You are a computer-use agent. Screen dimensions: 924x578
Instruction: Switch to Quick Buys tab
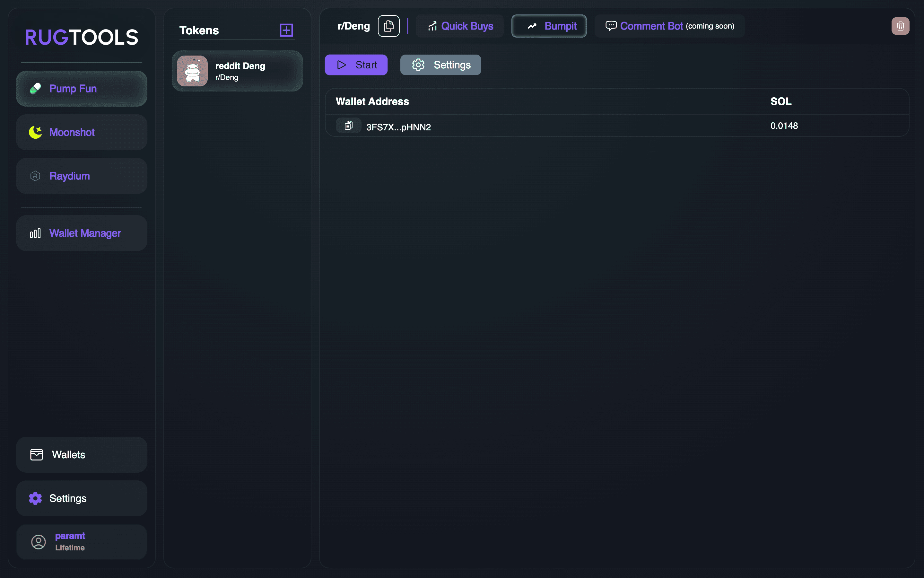[x=460, y=26]
